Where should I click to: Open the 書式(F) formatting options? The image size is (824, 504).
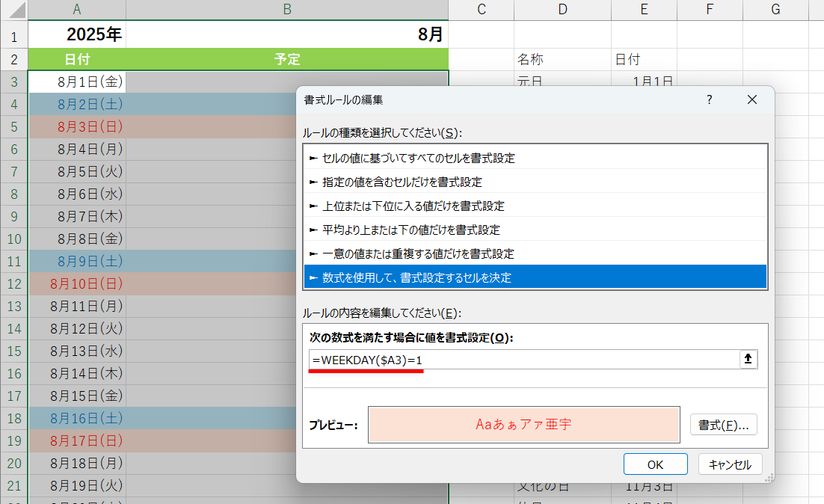click(x=722, y=424)
